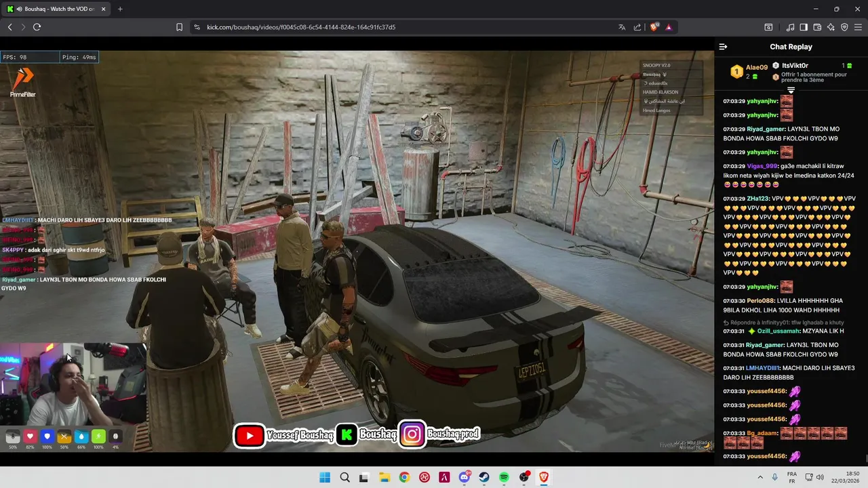Open Brave Shields lion icon

[654, 27]
